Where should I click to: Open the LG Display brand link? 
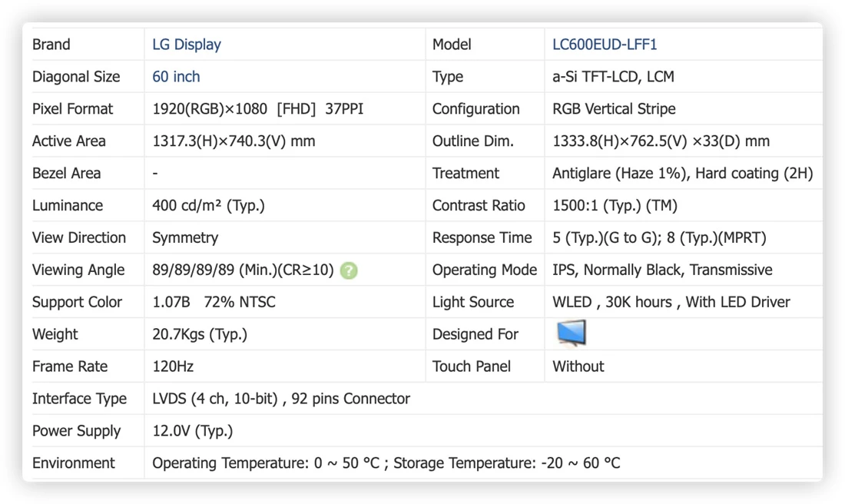click(x=187, y=45)
